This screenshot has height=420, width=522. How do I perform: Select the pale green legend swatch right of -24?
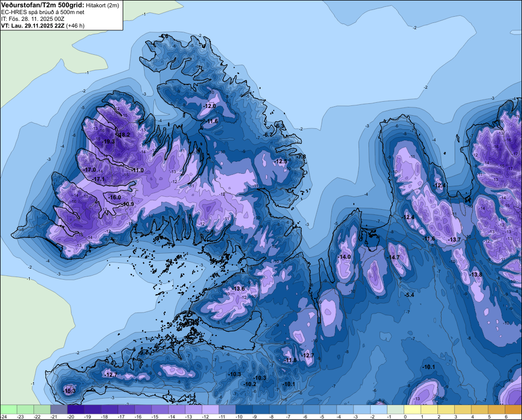pos(8,409)
